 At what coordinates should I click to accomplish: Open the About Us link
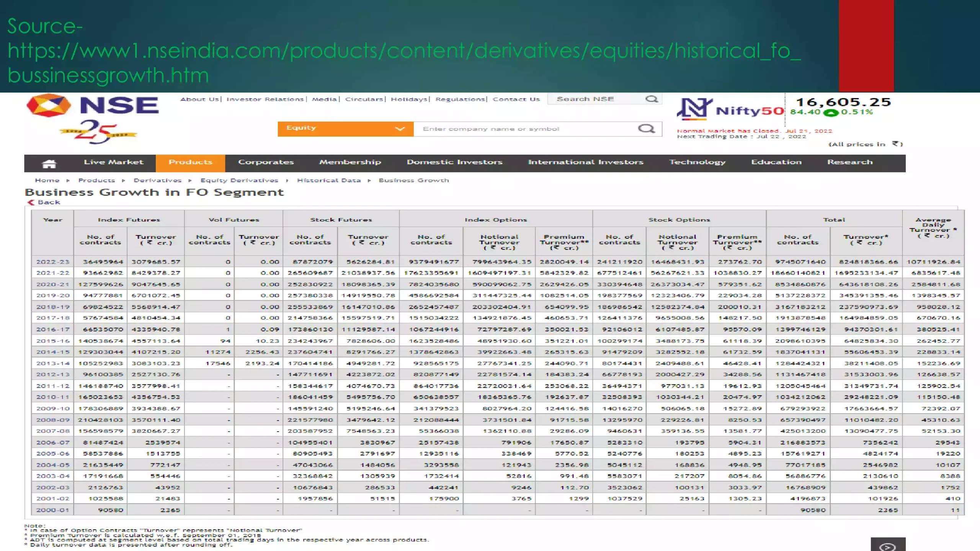click(199, 99)
